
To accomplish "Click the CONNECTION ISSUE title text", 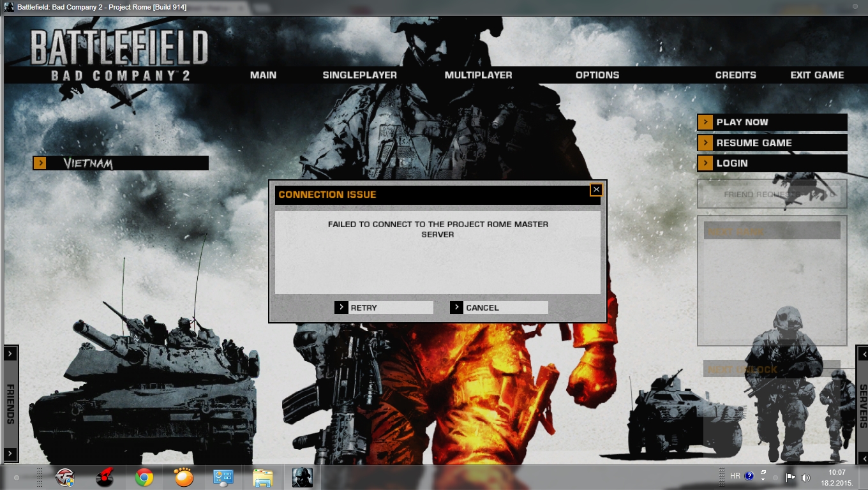I will [327, 195].
